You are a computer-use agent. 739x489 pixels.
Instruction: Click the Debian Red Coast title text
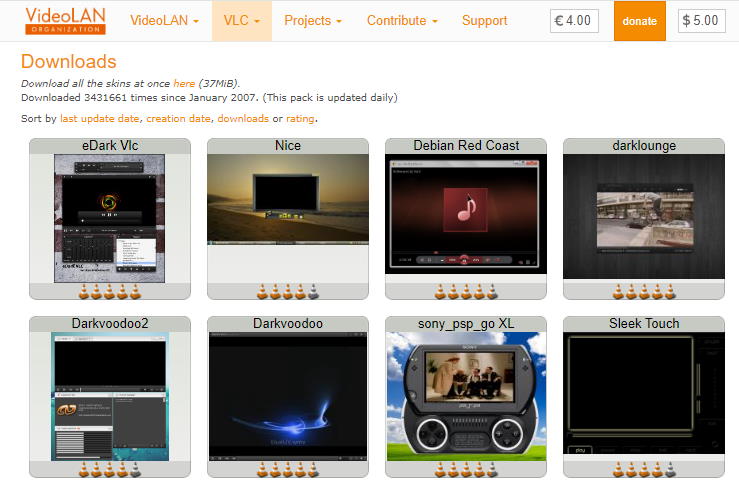click(x=466, y=146)
